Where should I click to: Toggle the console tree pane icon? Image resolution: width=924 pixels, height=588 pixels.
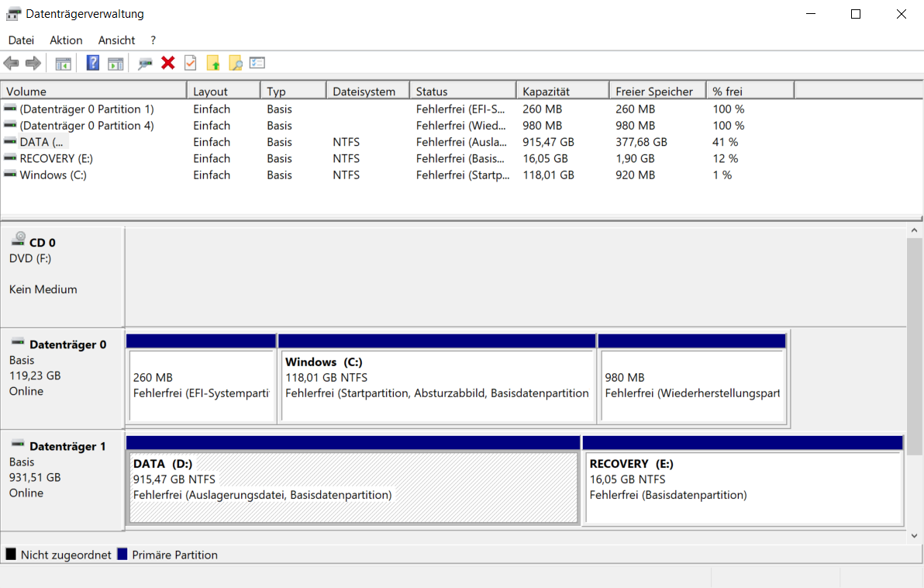pos(63,63)
